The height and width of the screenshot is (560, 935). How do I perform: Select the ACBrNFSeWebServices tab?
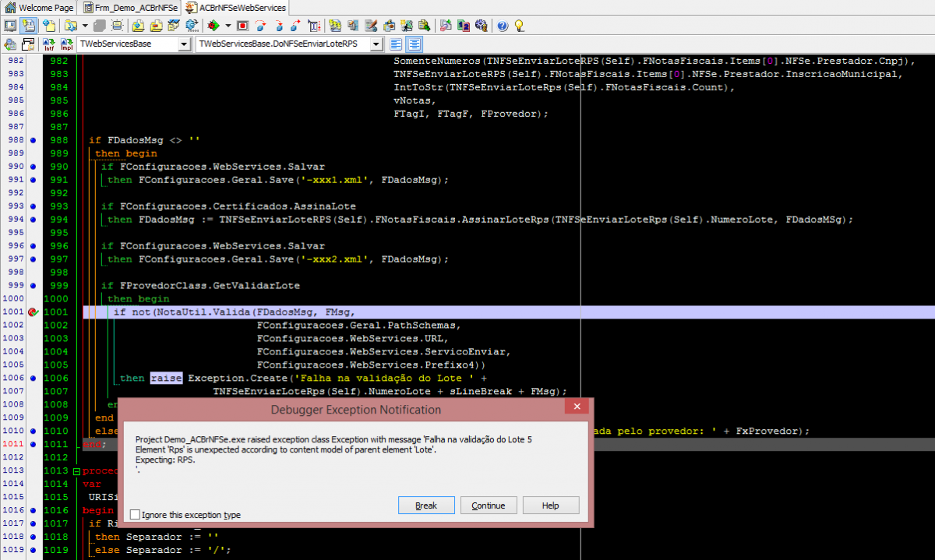tap(236, 8)
